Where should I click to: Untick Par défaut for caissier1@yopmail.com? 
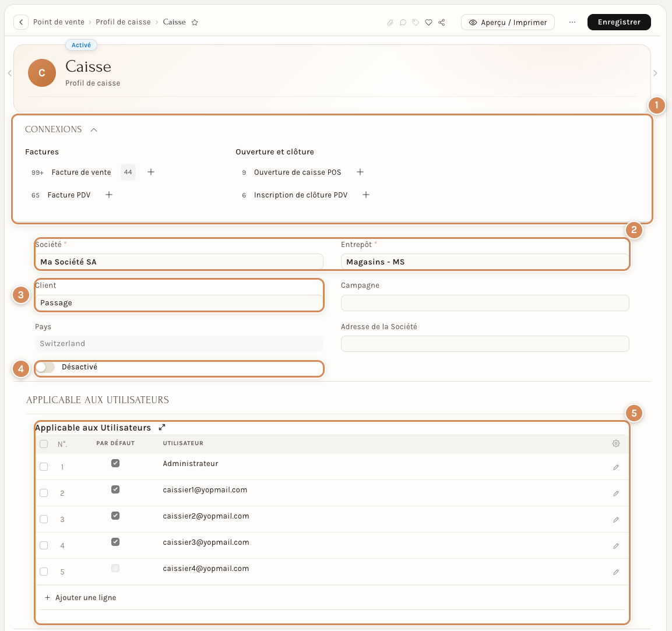(115, 489)
